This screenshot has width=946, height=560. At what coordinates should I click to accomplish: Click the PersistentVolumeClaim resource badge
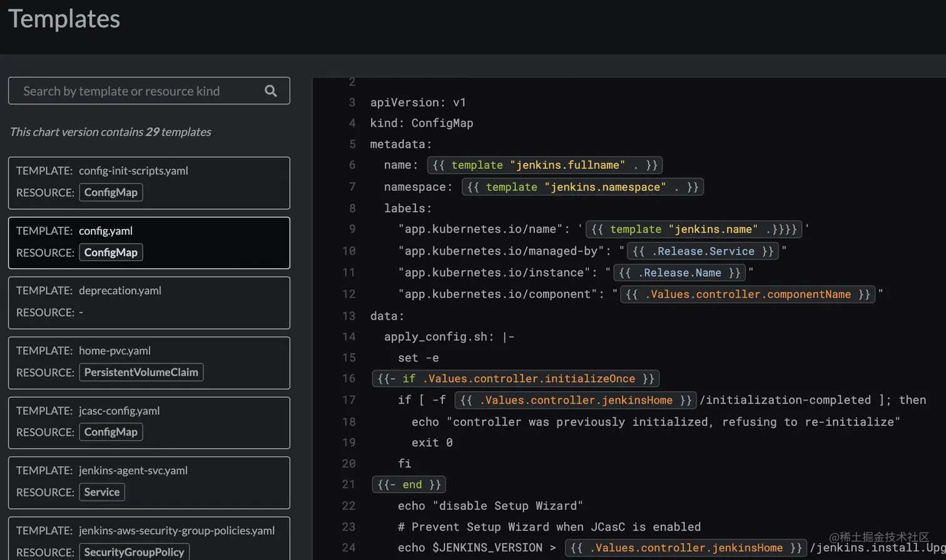141,372
